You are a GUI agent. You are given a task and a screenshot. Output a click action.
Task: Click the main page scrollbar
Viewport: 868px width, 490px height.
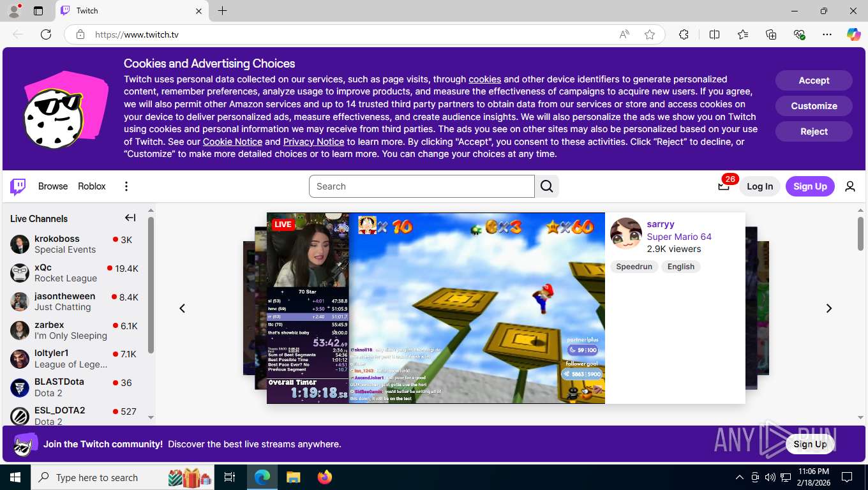click(860, 234)
